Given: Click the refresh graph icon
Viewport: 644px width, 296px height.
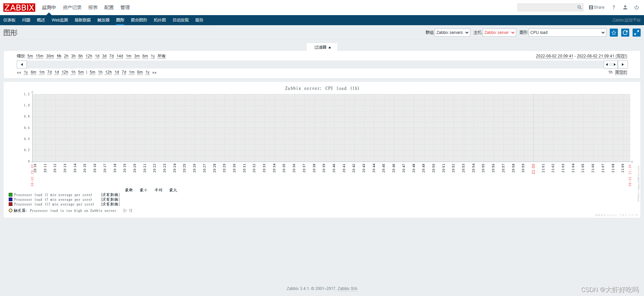Looking at the screenshot, I should point(625,33).
